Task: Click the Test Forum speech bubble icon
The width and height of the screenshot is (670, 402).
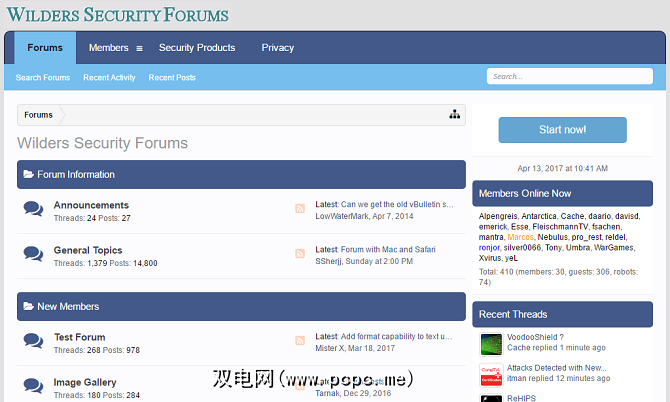Action: [33, 341]
